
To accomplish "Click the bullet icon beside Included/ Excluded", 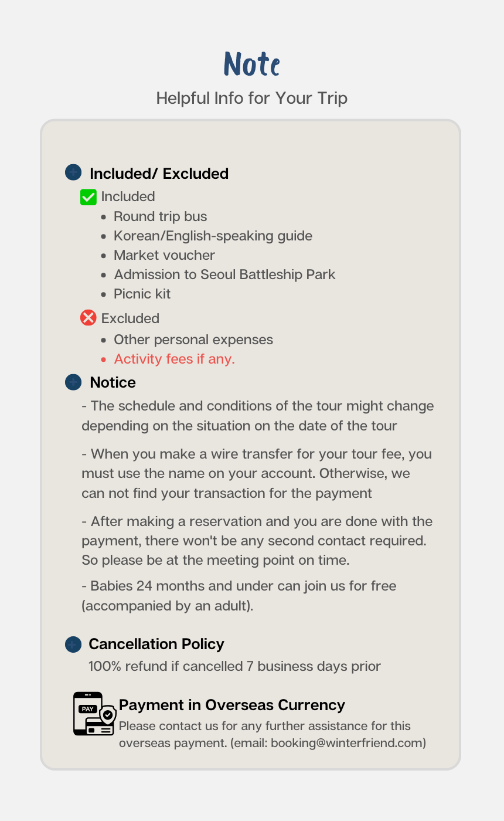I will [73, 172].
